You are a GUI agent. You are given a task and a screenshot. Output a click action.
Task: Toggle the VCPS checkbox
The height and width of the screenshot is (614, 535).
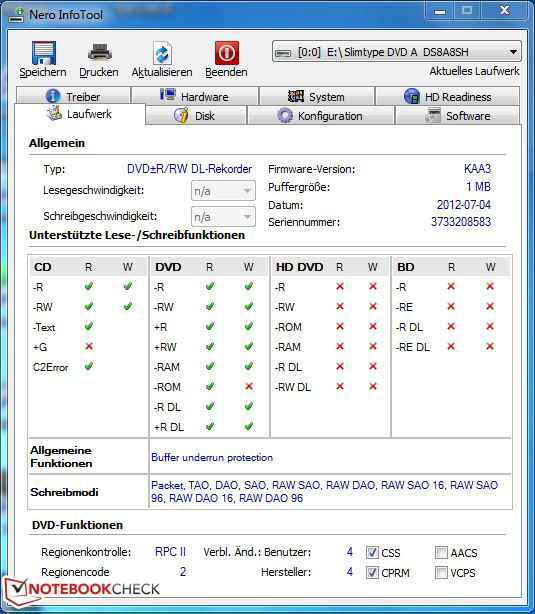point(441,572)
